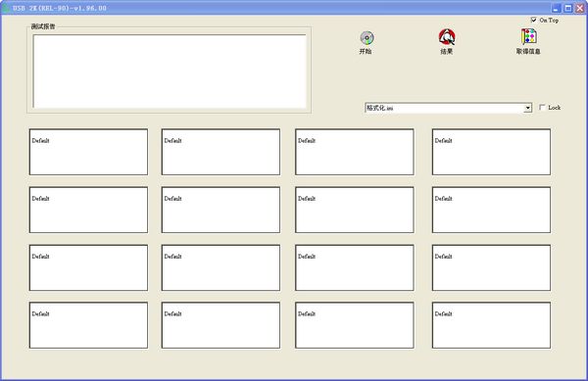Click the 取得信息 get info icon

528,36
